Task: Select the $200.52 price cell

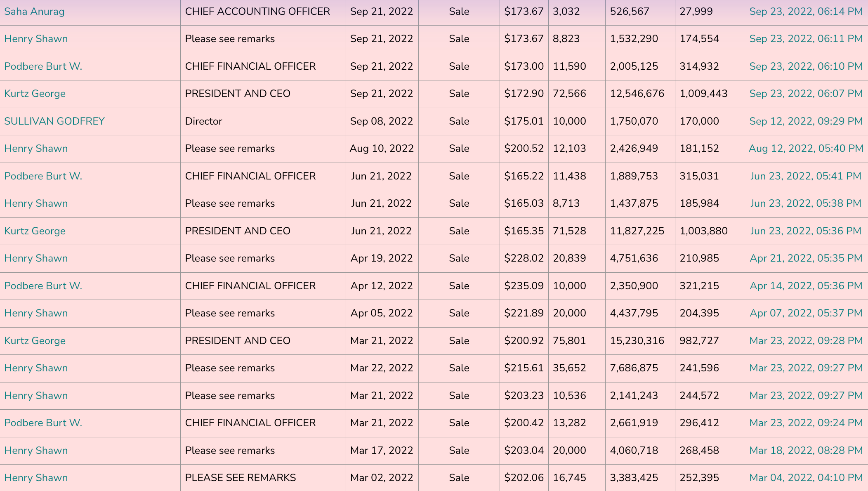Action: (524, 149)
